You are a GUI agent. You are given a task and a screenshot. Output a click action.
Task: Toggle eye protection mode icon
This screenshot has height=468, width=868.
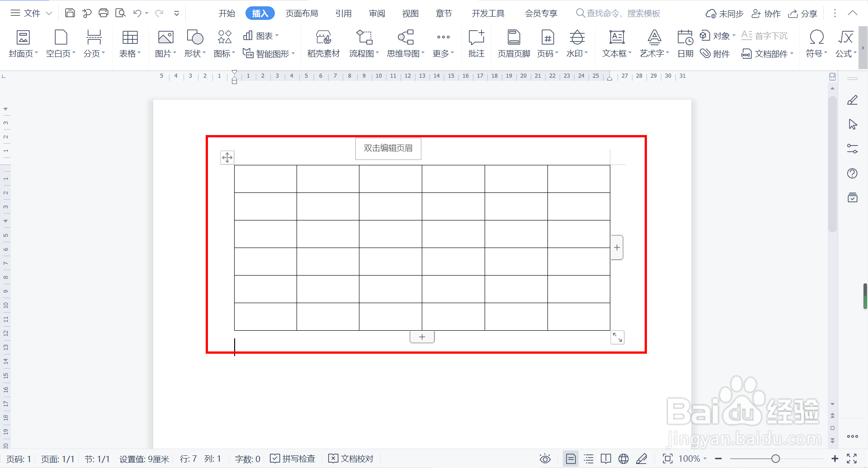pos(545,459)
